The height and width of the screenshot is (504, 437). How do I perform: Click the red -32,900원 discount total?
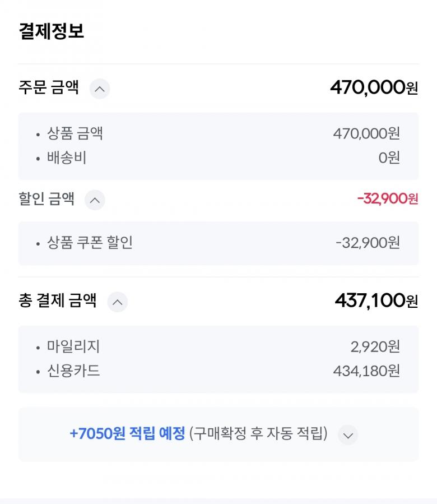click(387, 199)
